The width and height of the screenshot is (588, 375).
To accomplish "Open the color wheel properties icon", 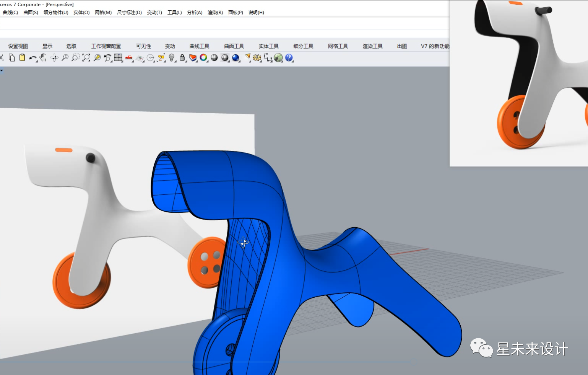I will point(203,58).
